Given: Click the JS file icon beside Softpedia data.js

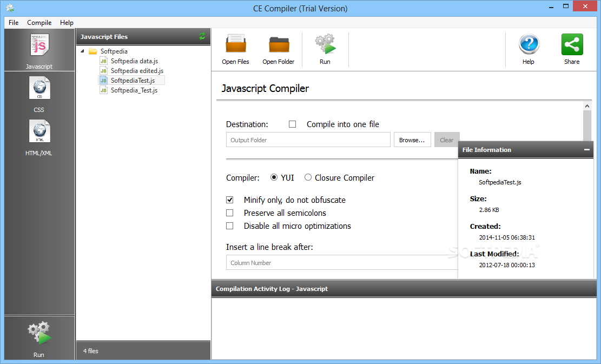Looking at the screenshot, I should 103,61.
